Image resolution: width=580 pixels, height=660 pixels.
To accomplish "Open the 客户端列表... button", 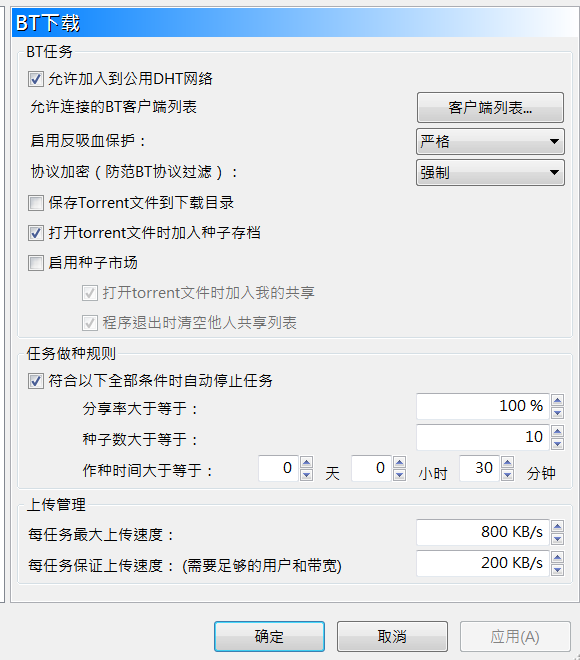I will click(490, 108).
